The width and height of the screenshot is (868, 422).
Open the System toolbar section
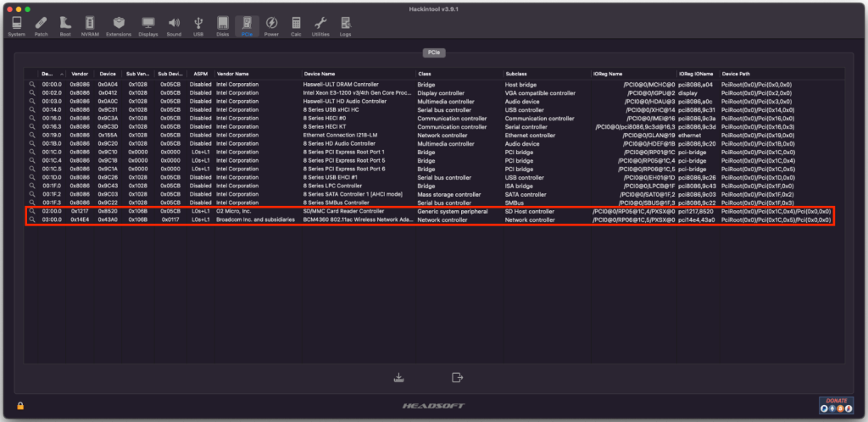(x=16, y=25)
